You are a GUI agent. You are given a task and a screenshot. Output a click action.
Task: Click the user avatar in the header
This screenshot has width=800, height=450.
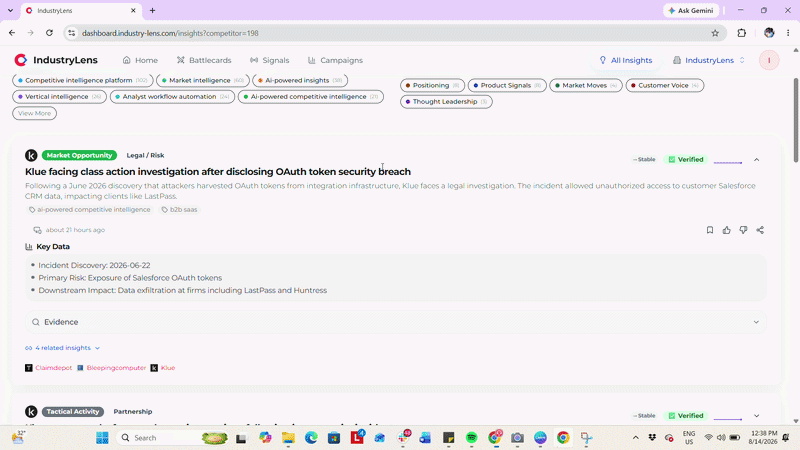(x=769, y=60)
